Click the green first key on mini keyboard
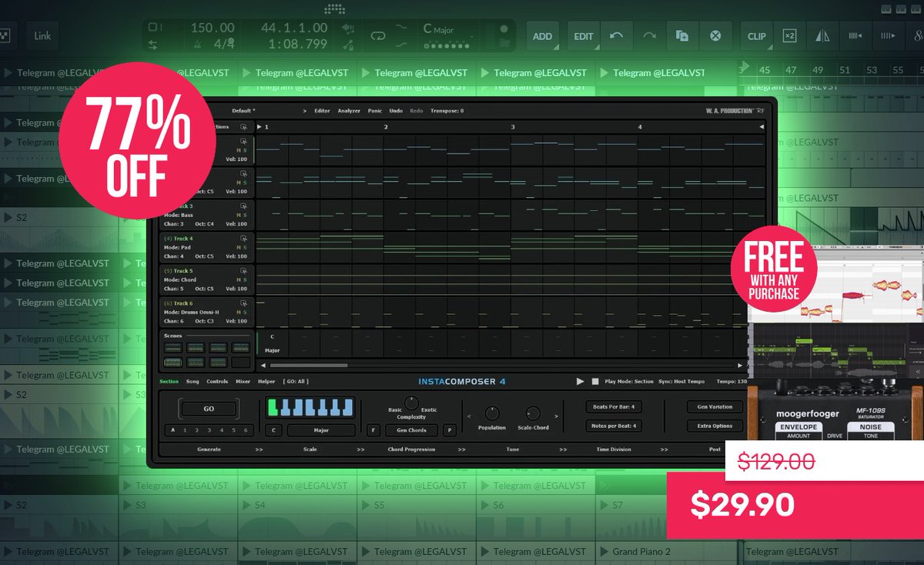This screenshot has width=924, height=565. click(272, 407)
